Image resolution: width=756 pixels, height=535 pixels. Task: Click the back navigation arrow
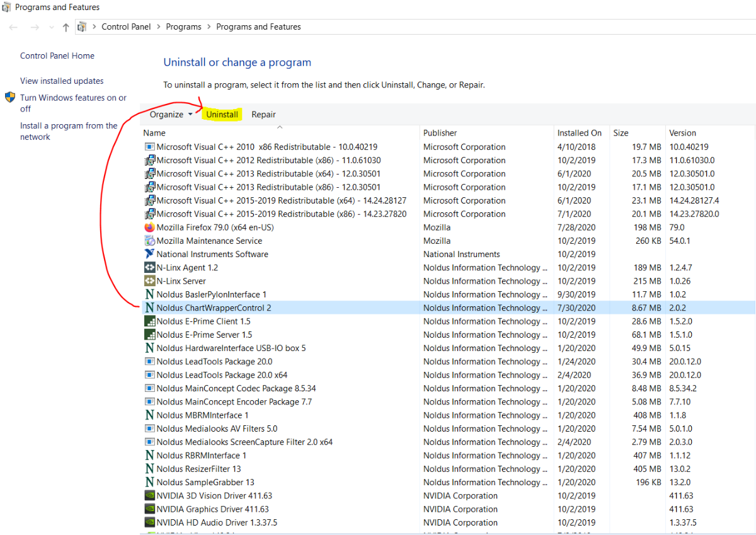[x=14, y=27]
